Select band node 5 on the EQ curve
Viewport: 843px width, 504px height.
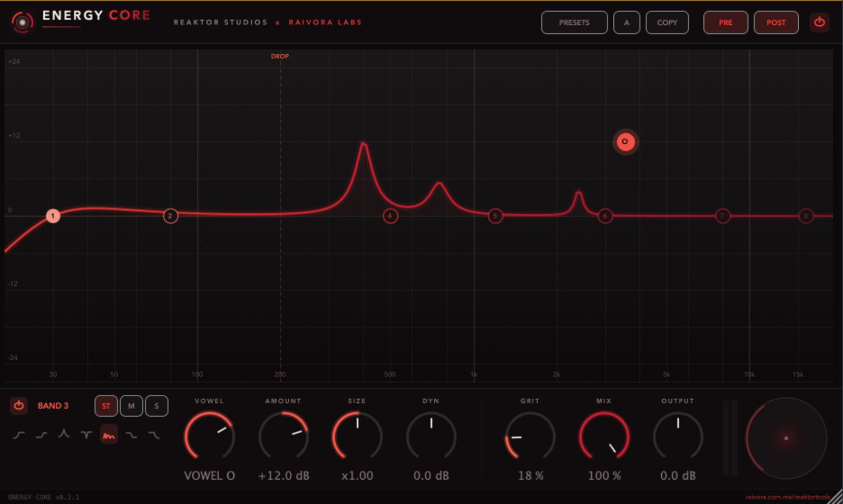pos(495,215)
